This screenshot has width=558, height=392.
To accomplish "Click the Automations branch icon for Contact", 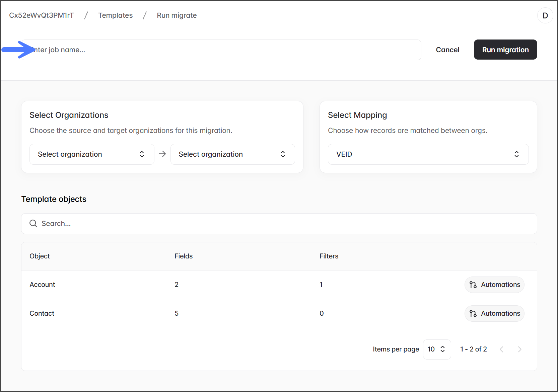I will coord(473,314).
